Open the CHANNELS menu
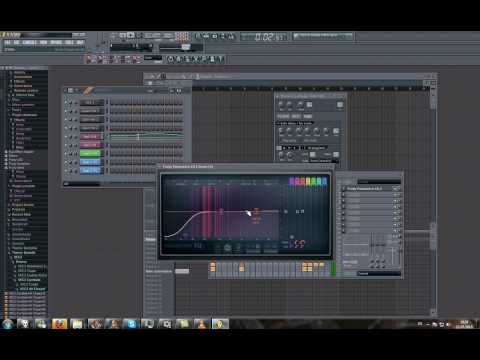This screenshot has height=360, width=480. pyautogui.click(x=29, y=43)
